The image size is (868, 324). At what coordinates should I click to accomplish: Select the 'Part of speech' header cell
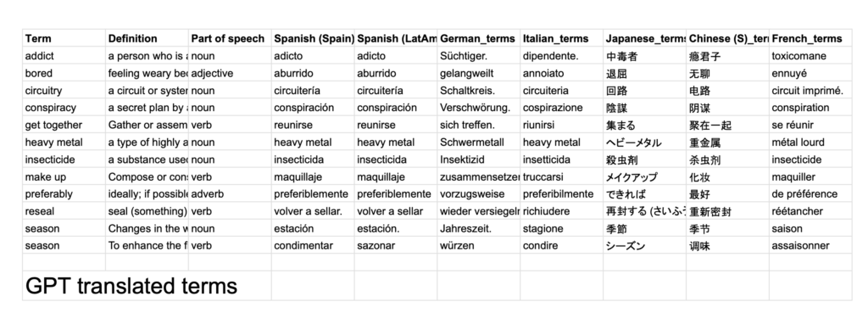point(230,38)
